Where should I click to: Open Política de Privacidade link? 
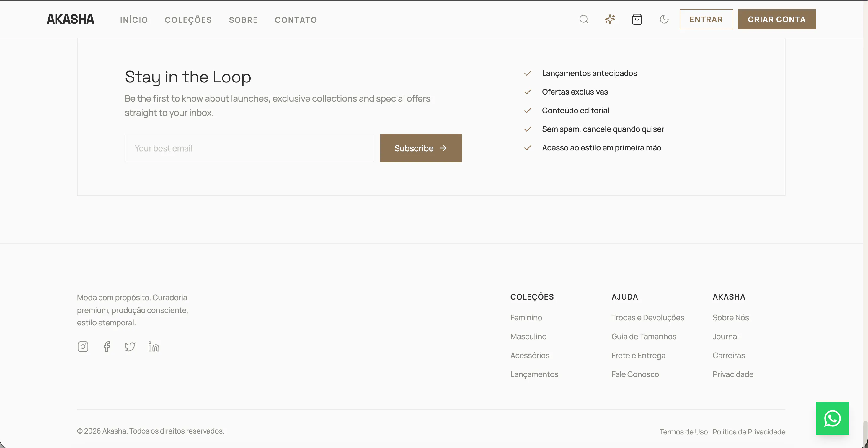point(749,431)
